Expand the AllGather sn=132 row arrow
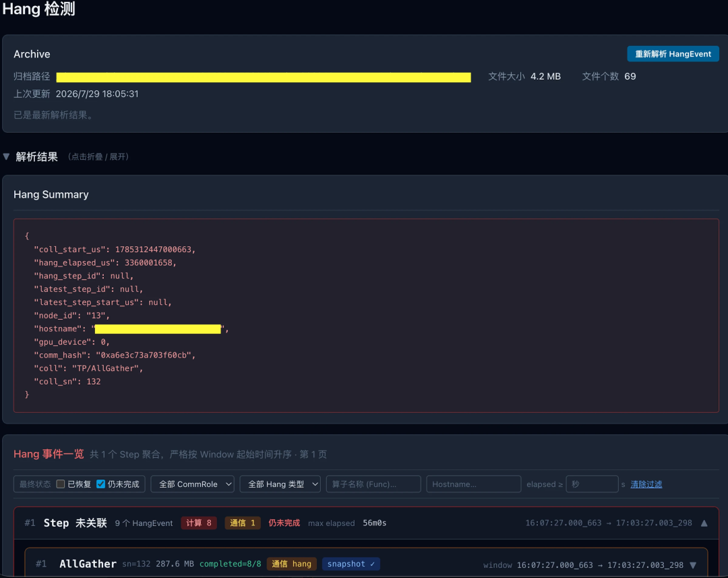The height and width of the screenshot is (578, 728). 693,565
